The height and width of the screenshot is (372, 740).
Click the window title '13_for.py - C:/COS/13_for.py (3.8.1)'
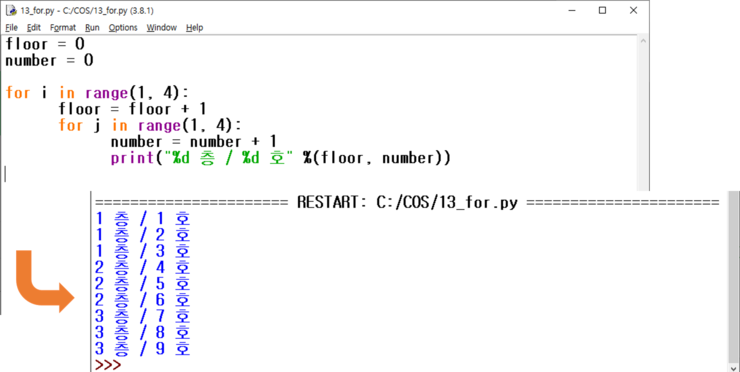coord(87,10)
